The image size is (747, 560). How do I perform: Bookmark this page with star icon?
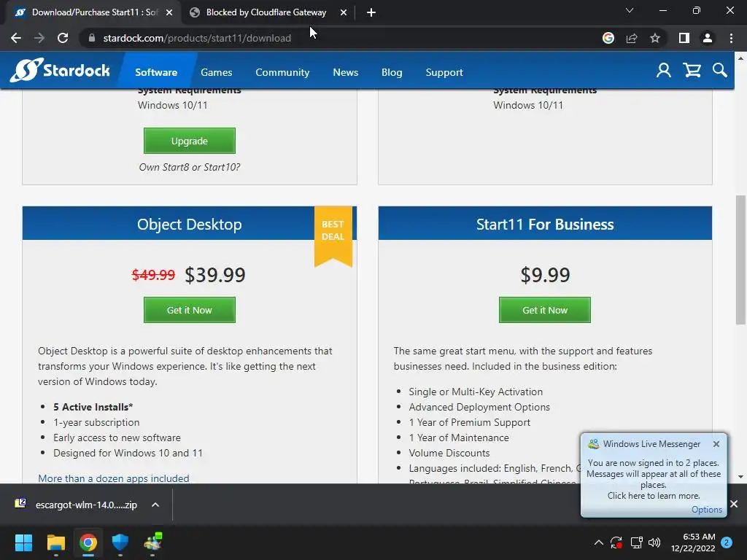[655, 38]
